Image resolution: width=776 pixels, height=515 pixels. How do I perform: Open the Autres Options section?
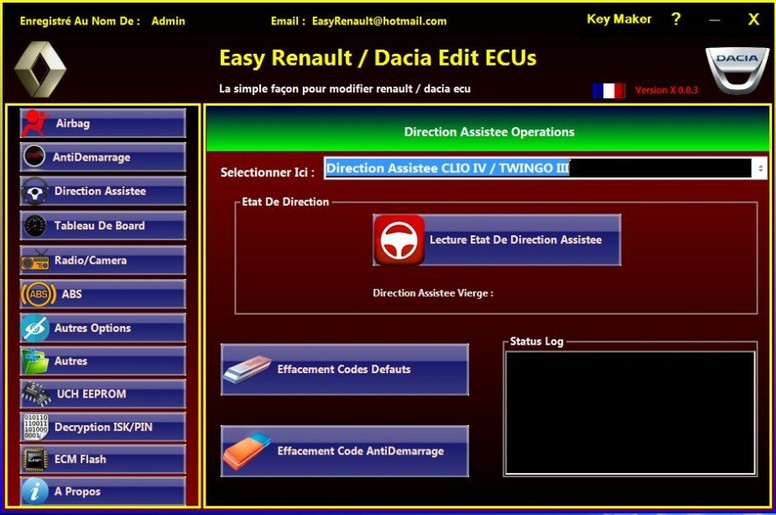[103, 328]
